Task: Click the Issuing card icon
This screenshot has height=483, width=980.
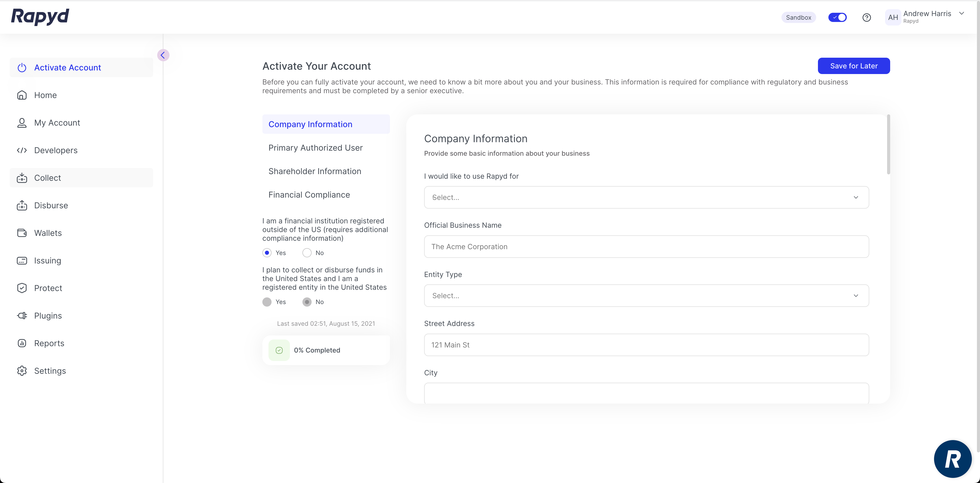Action: point(22,261)
